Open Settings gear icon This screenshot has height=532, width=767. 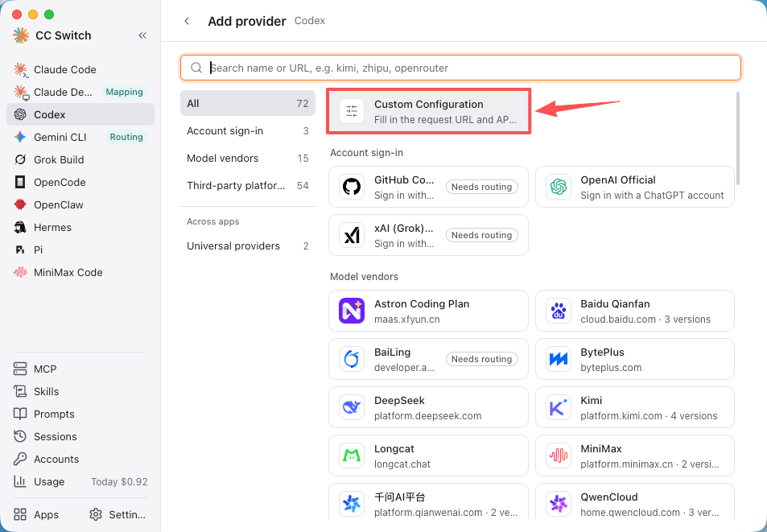[96, 514]
